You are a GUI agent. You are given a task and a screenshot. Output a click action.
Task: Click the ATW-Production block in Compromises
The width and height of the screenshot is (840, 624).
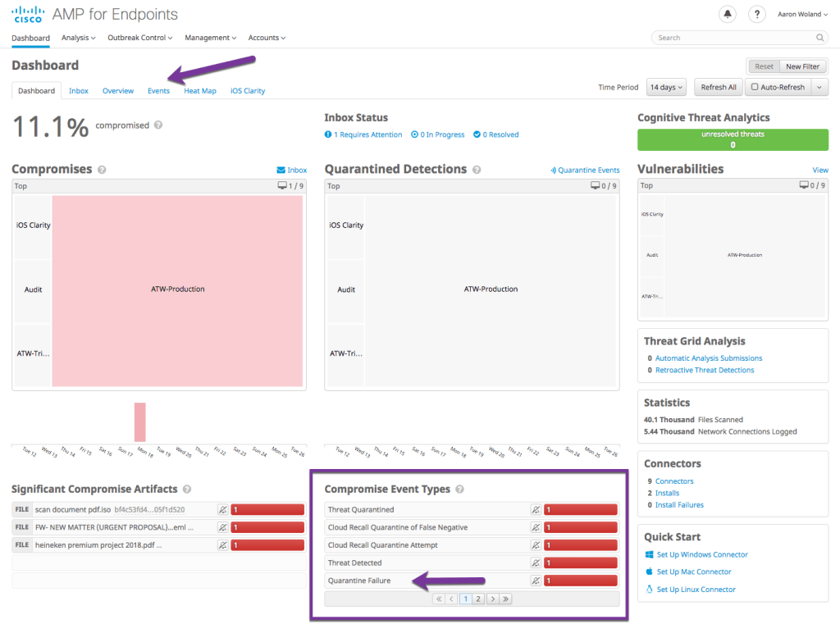[177, 289]
